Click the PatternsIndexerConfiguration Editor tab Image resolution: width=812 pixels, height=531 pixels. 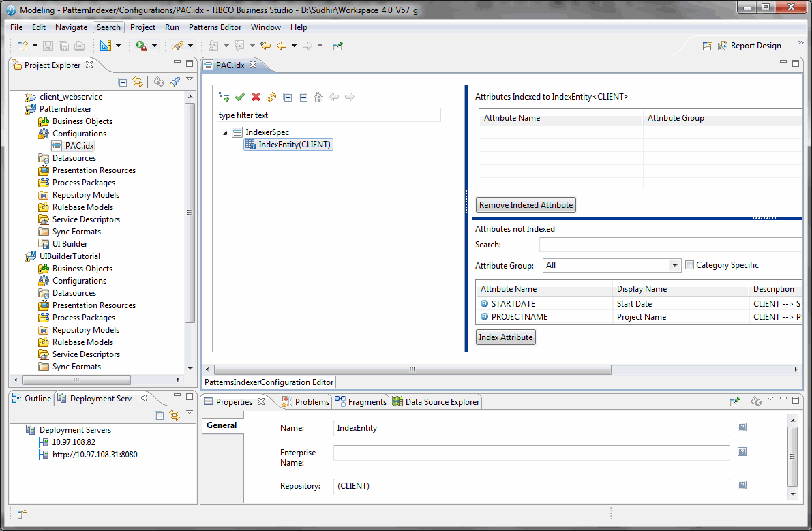click(x=269, y=382)
